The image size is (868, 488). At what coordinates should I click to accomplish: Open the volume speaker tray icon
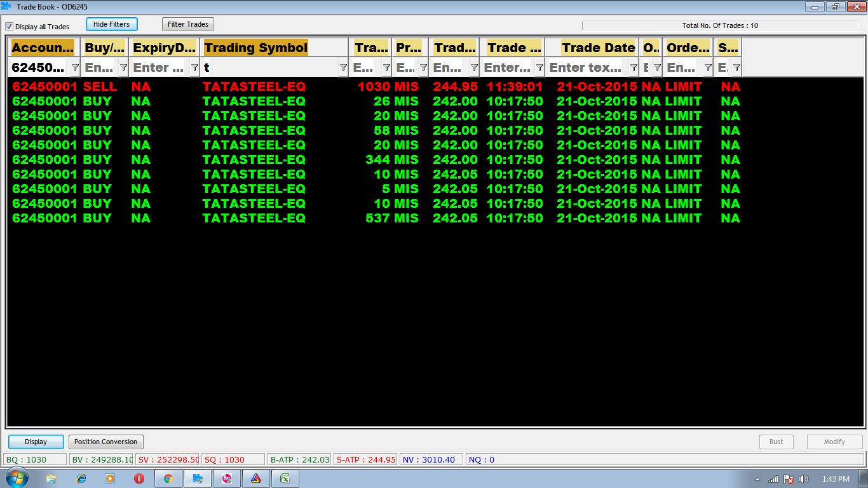[803, 479]
